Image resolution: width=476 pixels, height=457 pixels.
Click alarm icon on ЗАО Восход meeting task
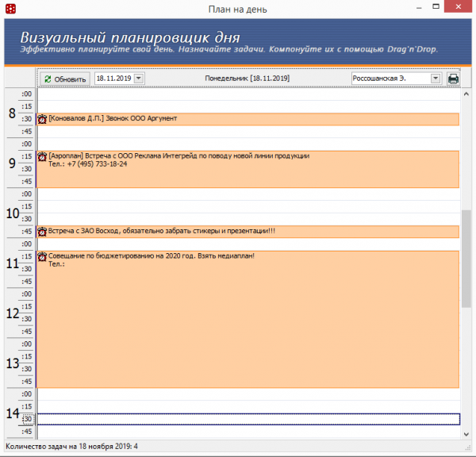42,232
